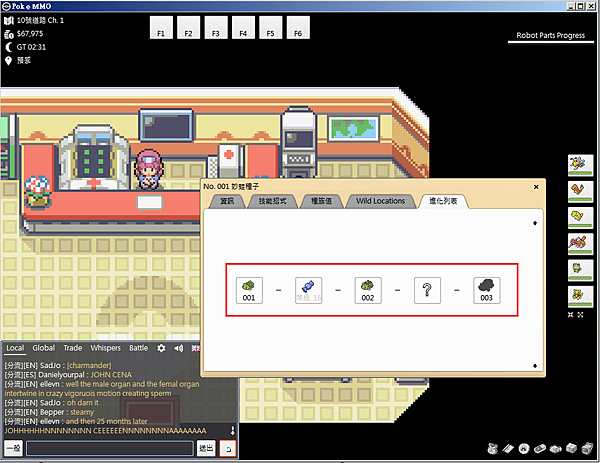Click the chat channel selector button
600x463 pixels.
pyautogui.click(x=13, y=448)
